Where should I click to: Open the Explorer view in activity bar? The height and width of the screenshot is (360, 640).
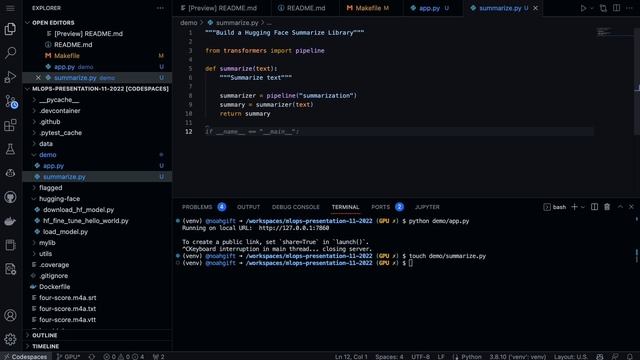[x=10, y=29]
